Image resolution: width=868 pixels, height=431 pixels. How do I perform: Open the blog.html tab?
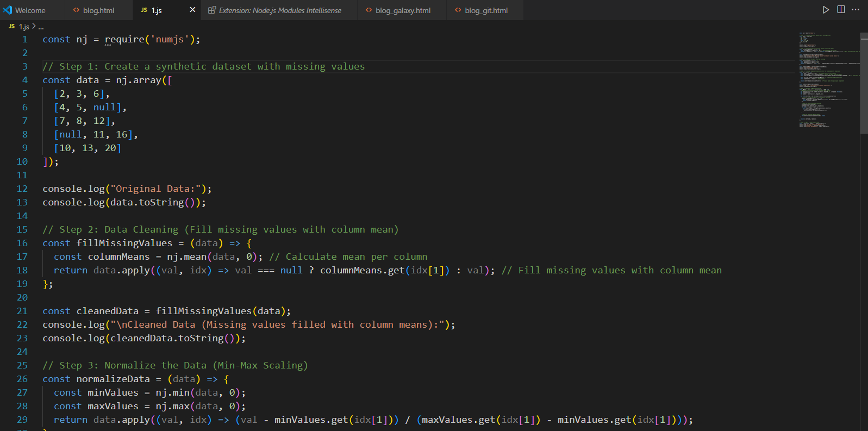click(x=99, y=10)
